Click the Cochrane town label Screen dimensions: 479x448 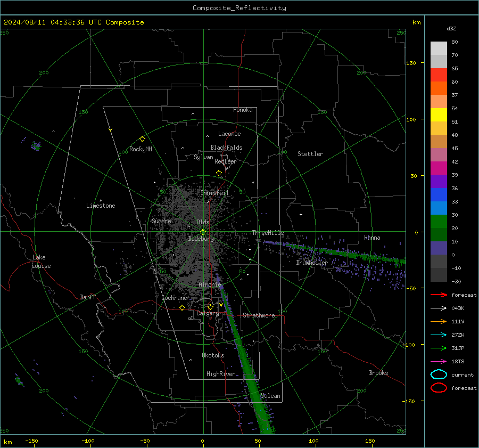point(174,298)
